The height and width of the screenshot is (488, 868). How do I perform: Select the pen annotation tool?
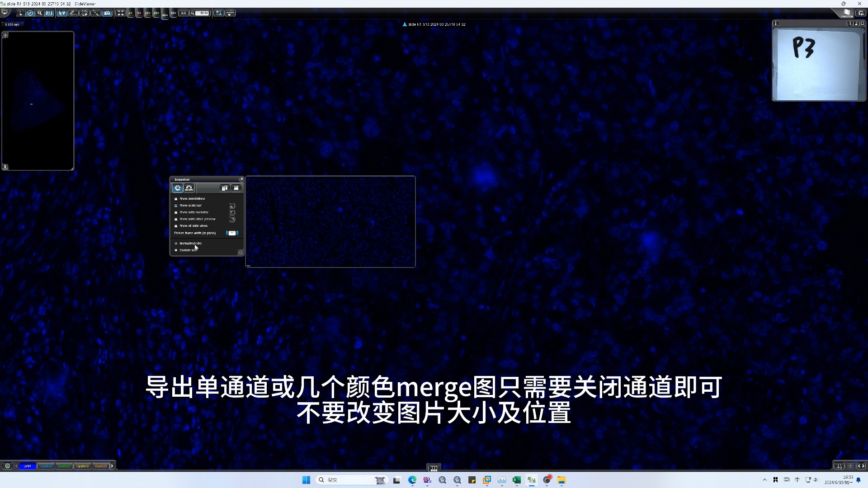pyautogui.click(x=73, y=13)
